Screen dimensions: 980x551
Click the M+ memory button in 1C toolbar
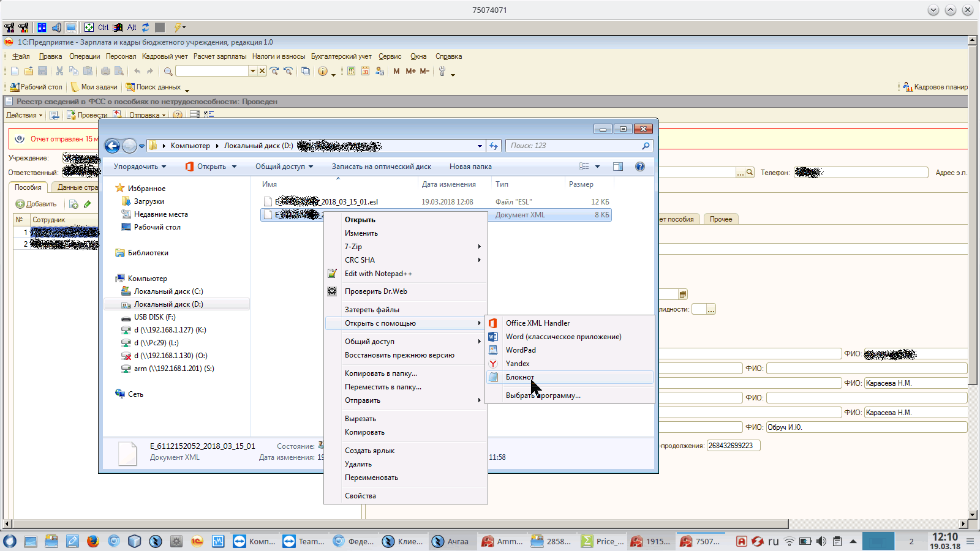[410, 71]
